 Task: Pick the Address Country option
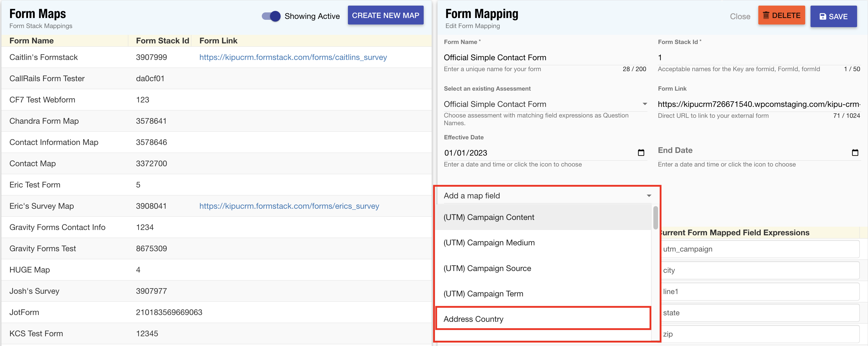(473, 319)
